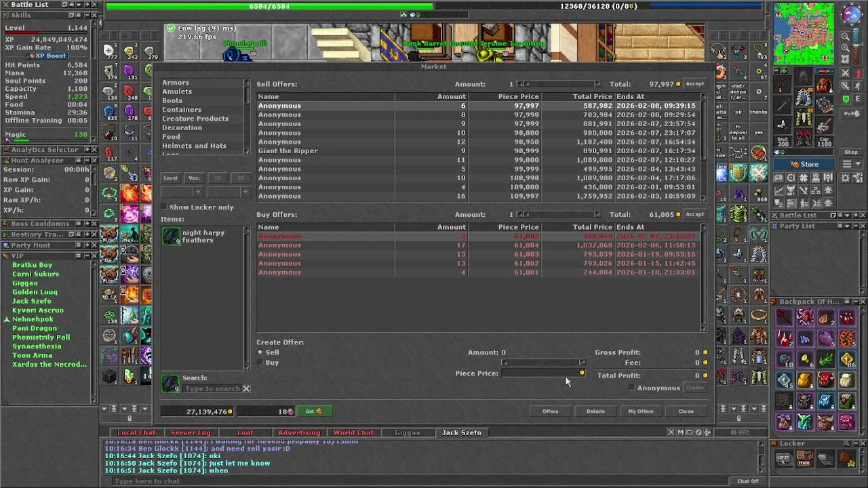This screenshot has height=488, width=868.
Task: Accept the lowest sell offer
Action: [x=694, y=84]
